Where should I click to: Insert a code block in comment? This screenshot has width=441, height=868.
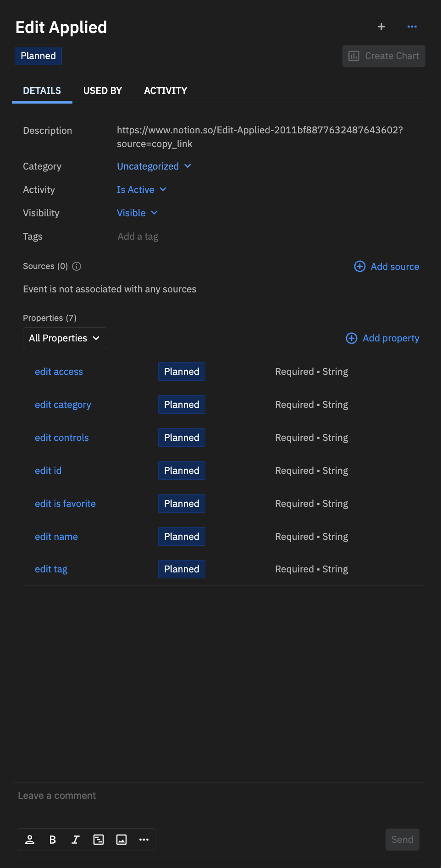click(99, 840)
